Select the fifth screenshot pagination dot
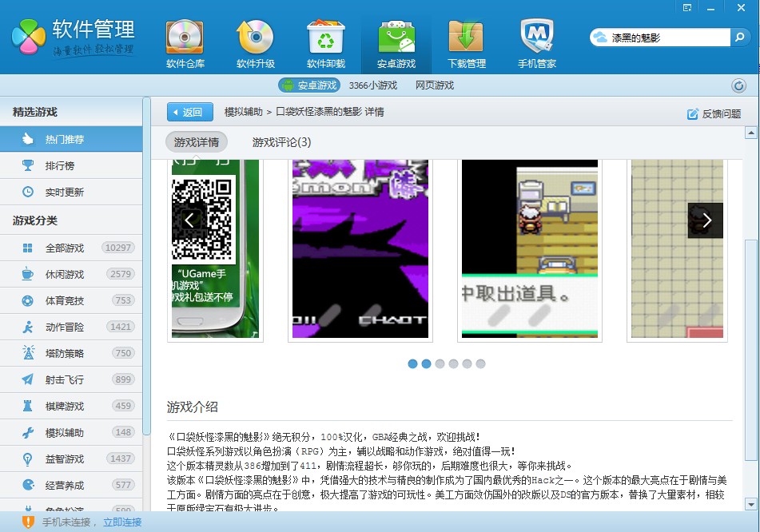Viewport: 760px width, 532px height. pyautogui.click(x=467, y=364)
